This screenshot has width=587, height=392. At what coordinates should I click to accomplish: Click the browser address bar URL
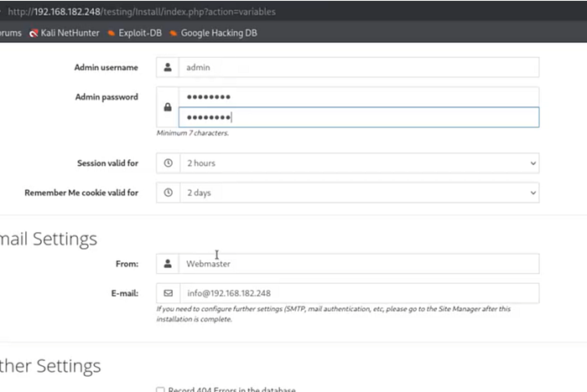tap(142, 12)
